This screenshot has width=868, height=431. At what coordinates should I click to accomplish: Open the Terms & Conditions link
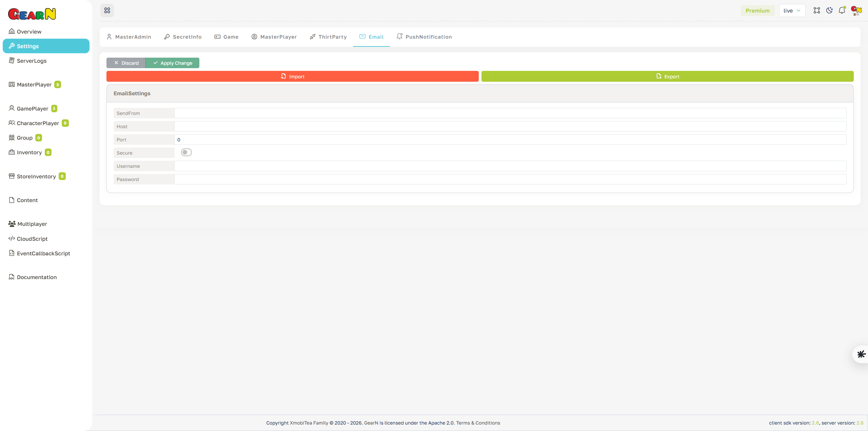pos(478,423)
